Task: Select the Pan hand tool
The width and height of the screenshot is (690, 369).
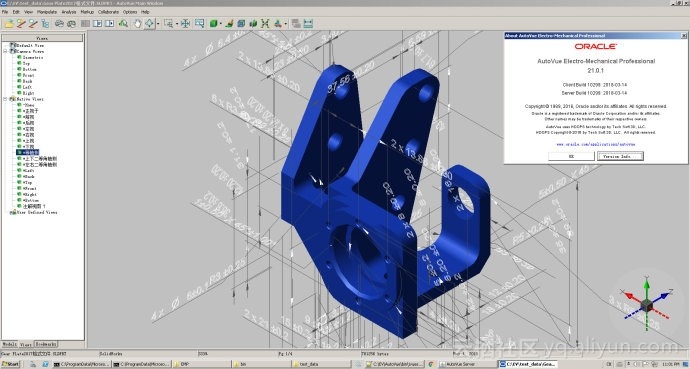Action: coord(138,24)
